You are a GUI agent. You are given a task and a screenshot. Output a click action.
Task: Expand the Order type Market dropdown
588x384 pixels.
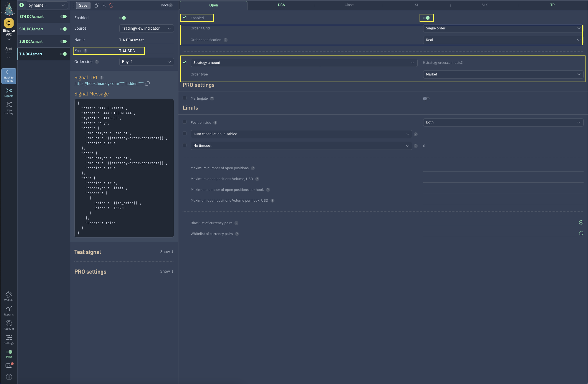(503, 74)
